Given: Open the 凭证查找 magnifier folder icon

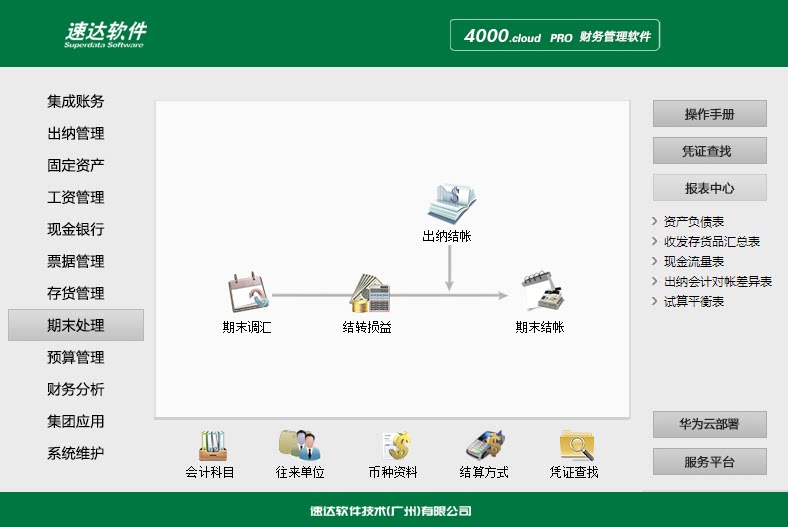Looking at the screenshot, I should coord(576,445).
